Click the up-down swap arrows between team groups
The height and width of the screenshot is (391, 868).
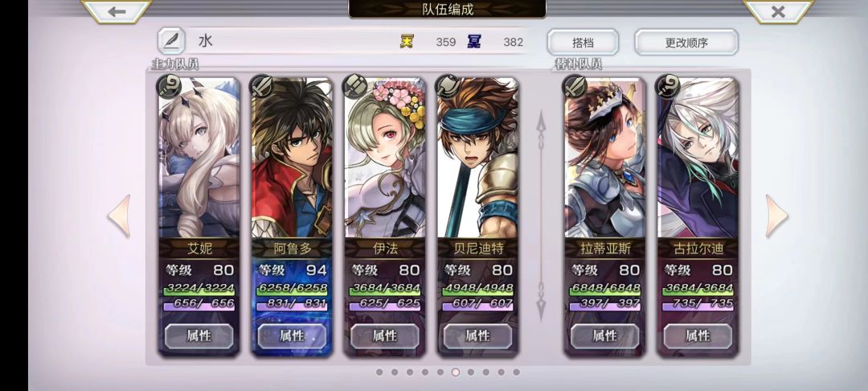tap(541, 216)
